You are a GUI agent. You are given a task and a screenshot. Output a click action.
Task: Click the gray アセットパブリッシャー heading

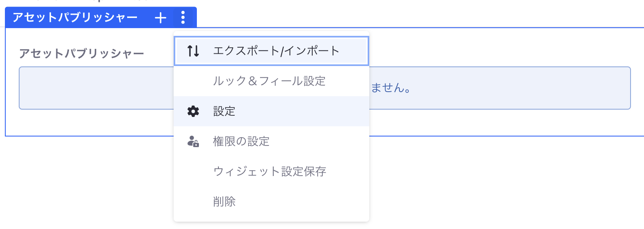pos(82,53)
